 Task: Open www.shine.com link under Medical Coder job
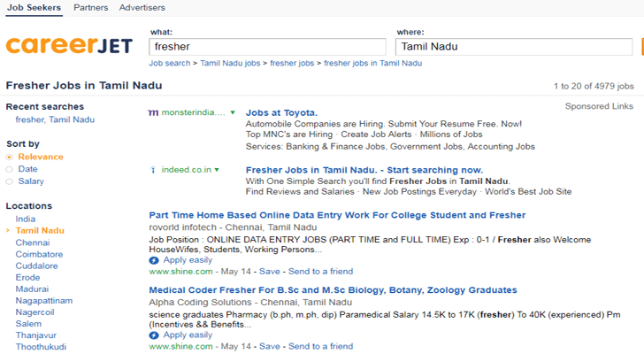click(180, 347)
